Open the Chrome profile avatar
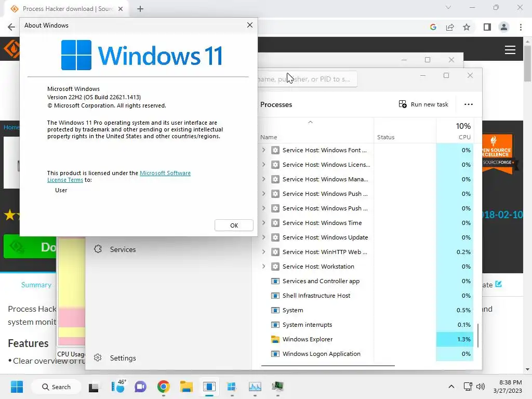532x399 pixels. pos(504,27)
